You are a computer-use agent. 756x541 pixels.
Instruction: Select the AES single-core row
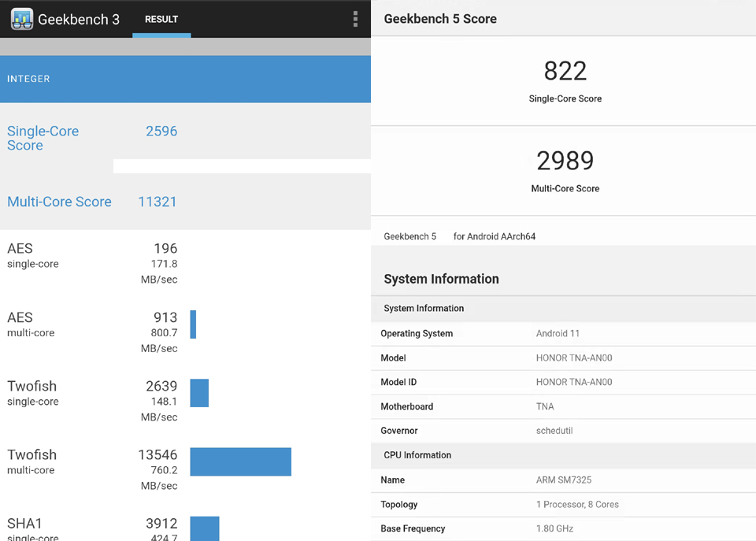click(x=185, y=264)
